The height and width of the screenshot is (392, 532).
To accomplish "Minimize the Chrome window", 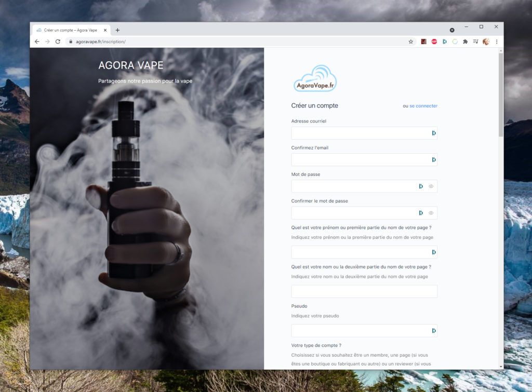I will coord(467,26).
